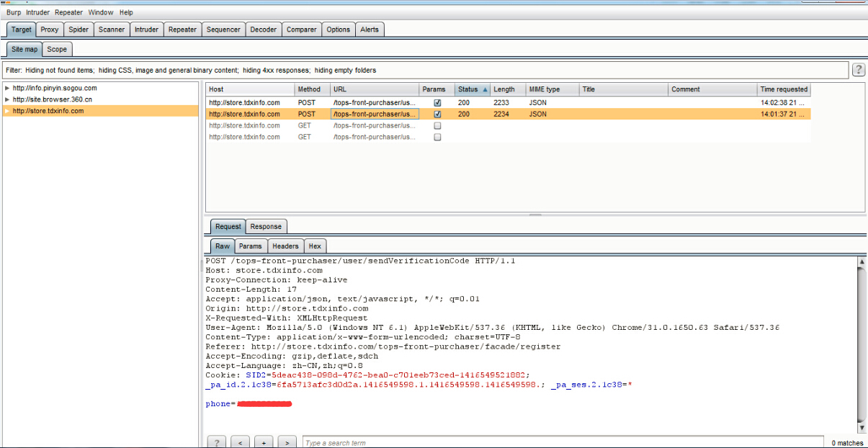Sort table by MIME type column header
Screen dimensions: 868x448
(x=552, y=89)
